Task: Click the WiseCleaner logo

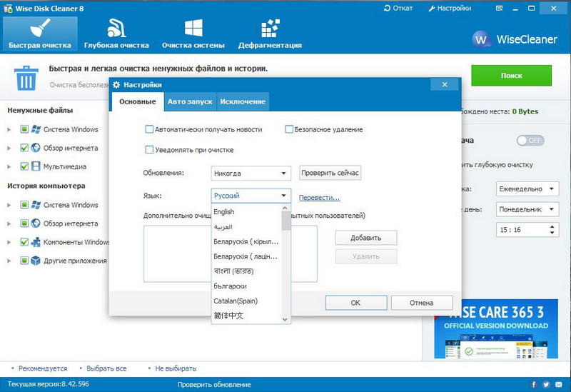Action: tap(515, 39)
